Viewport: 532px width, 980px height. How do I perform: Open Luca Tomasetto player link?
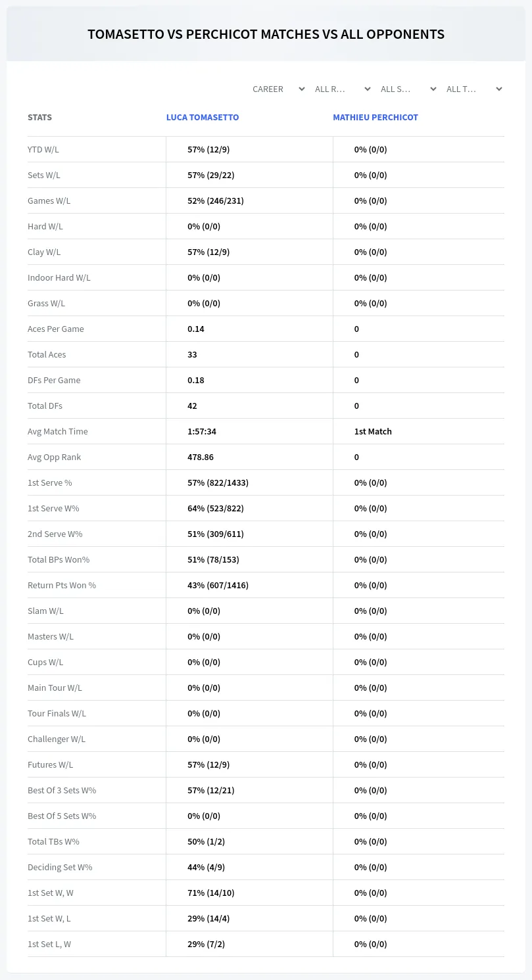coord(203,118)
